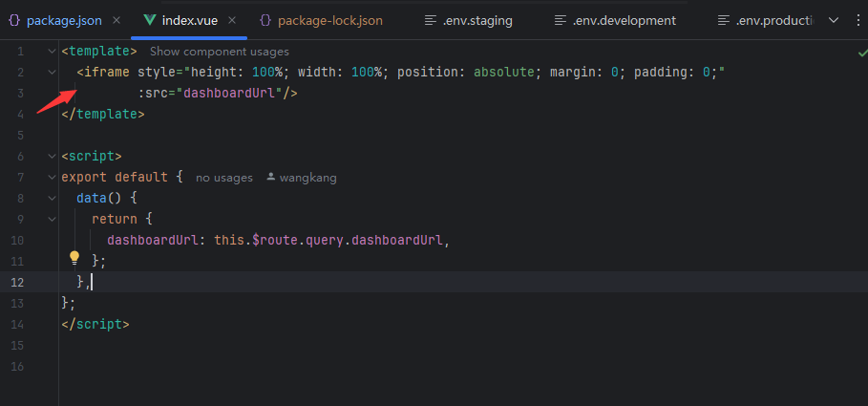868x406 pixels.
Task: Click the Vue logo icon on index.vue tab
Action: (x=150, y=20)
